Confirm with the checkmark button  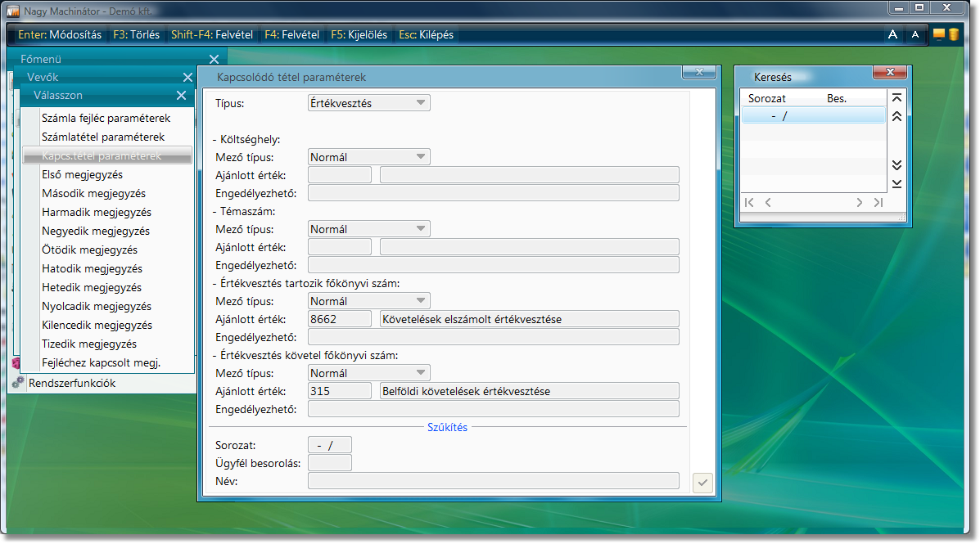(x=702, y=482)
